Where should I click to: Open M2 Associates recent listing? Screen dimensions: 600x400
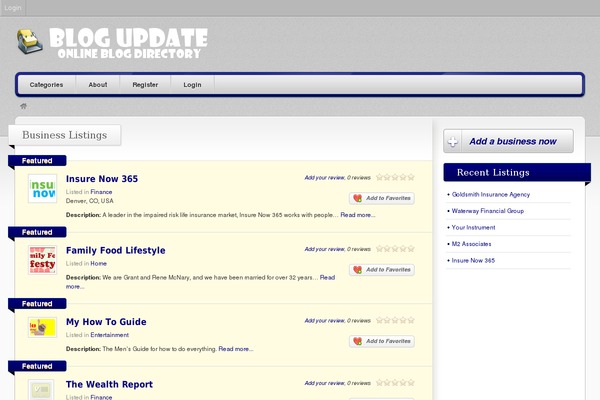pos(471,244)
